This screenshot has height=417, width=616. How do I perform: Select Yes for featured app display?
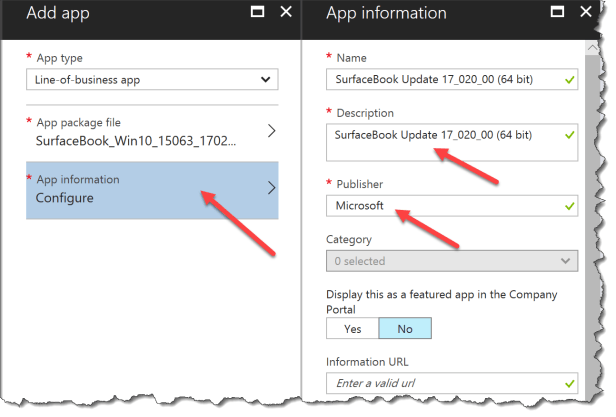click(352, 327)
